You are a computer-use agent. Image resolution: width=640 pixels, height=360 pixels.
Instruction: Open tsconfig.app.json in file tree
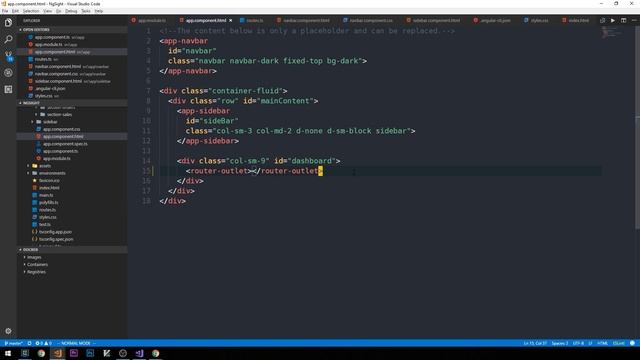55,232
